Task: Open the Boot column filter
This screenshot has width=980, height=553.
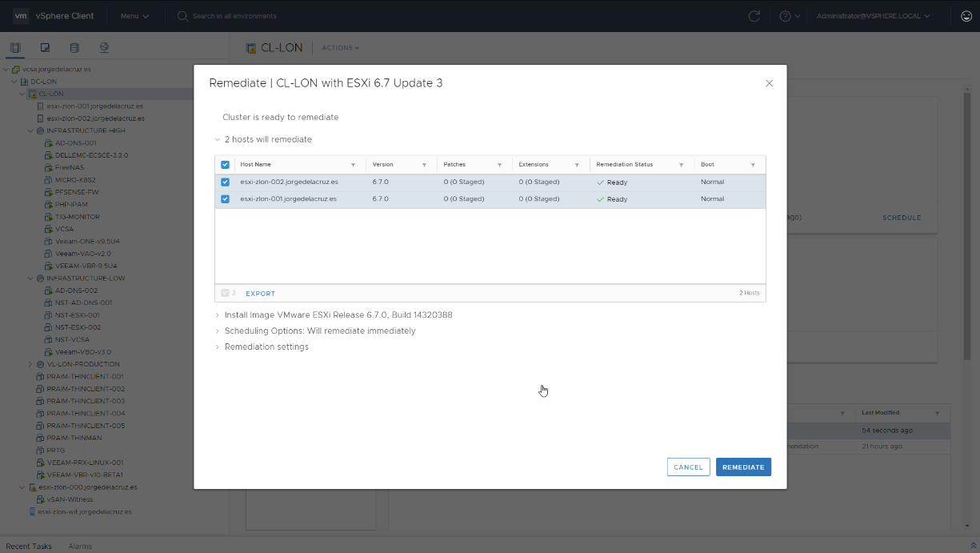Action: [753, 165]
